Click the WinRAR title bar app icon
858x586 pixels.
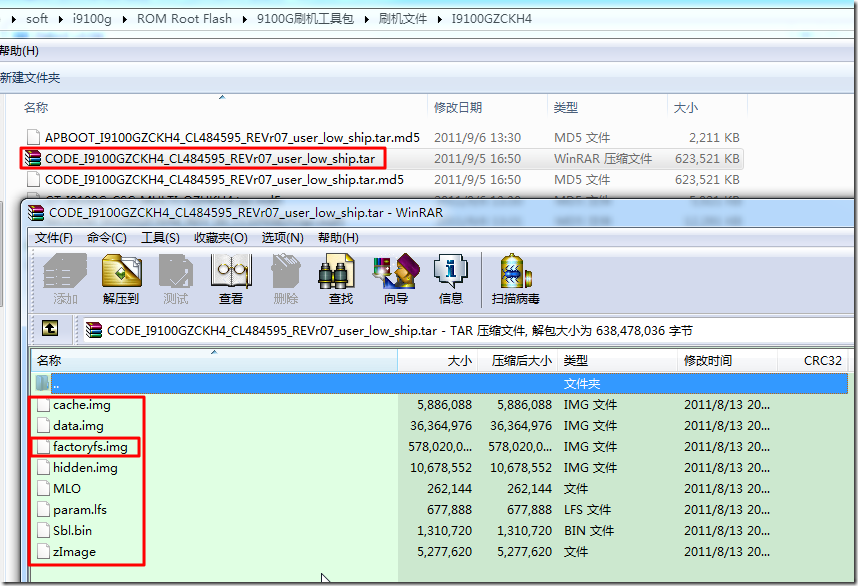tap(36, 212)
